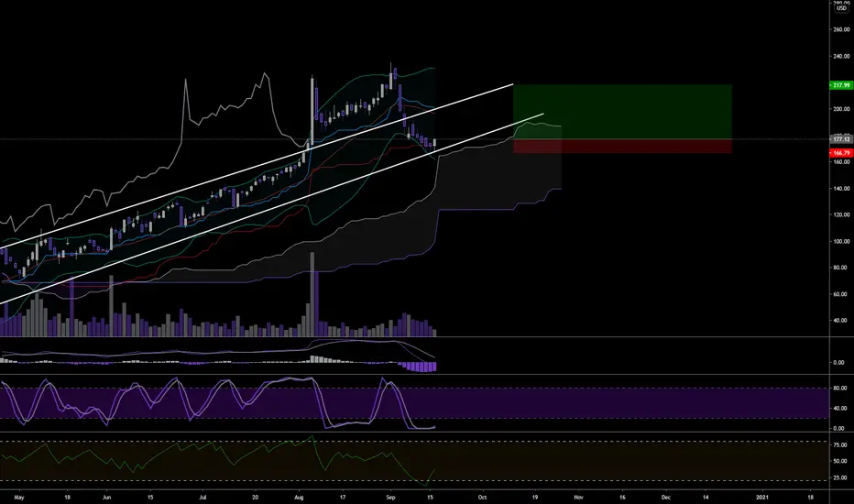Click the 200.00 price axis label
The width and height of the screenshot is (854, 504).
(x=841, y=109)
